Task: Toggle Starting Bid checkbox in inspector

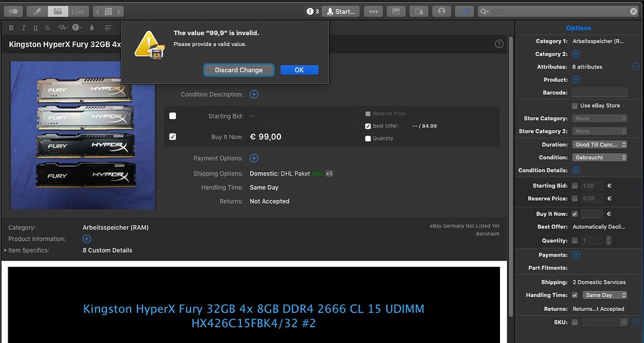Action: click(x=575, y=186)
